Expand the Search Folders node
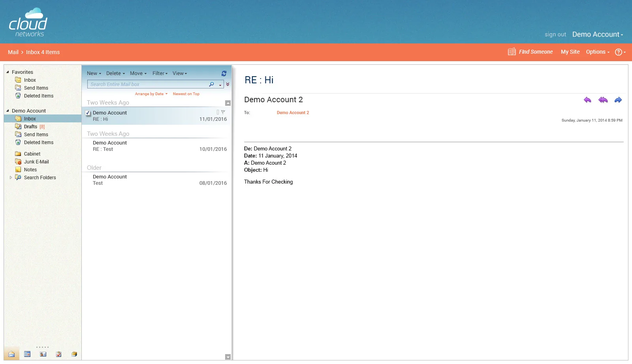 pos(11,178)
